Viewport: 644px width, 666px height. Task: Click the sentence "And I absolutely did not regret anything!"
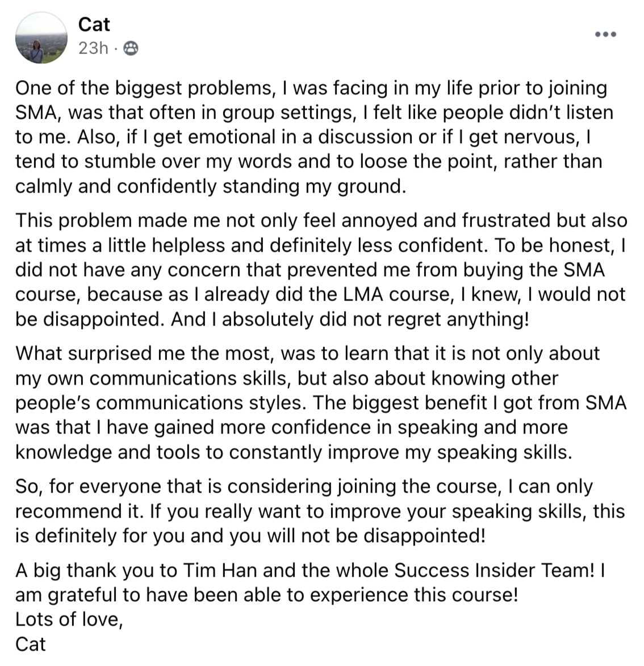click(350, 319)
